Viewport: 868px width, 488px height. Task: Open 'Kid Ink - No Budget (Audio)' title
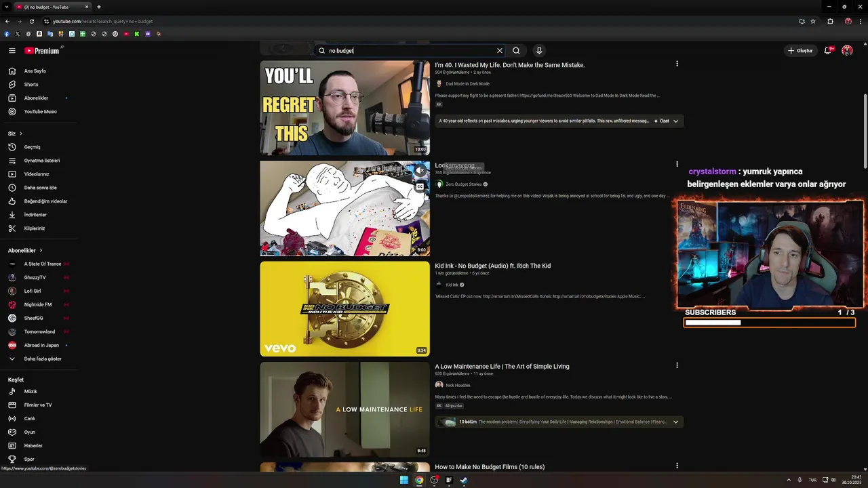493,266
